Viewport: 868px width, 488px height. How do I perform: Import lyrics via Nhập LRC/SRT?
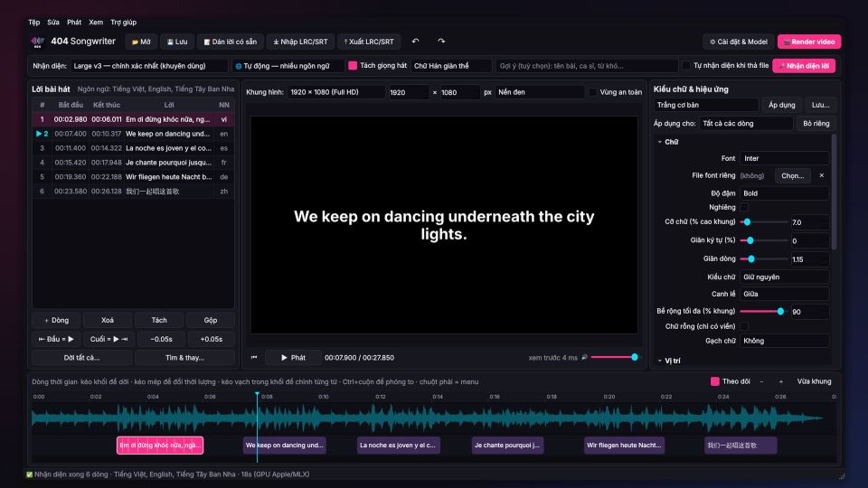pyautogui.click(x=300, y=42)
